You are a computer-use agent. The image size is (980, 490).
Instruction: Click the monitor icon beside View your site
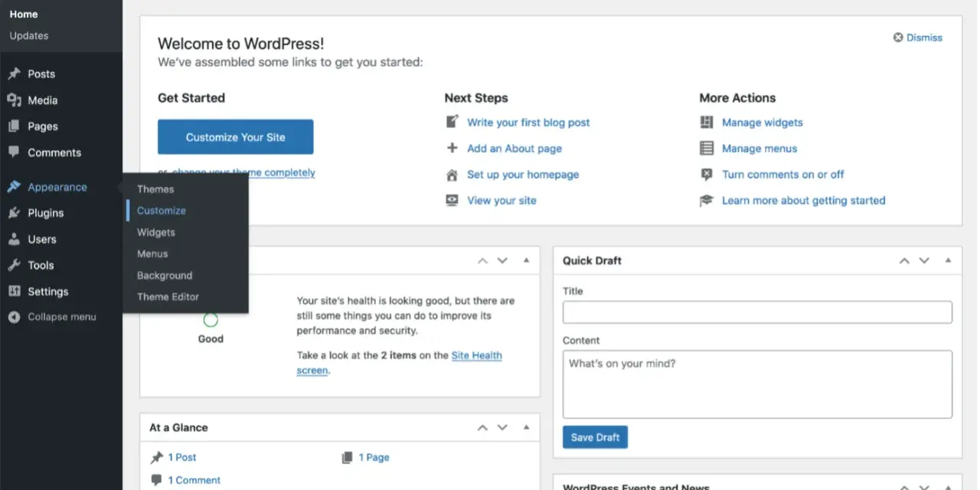(x=452, y=201)
